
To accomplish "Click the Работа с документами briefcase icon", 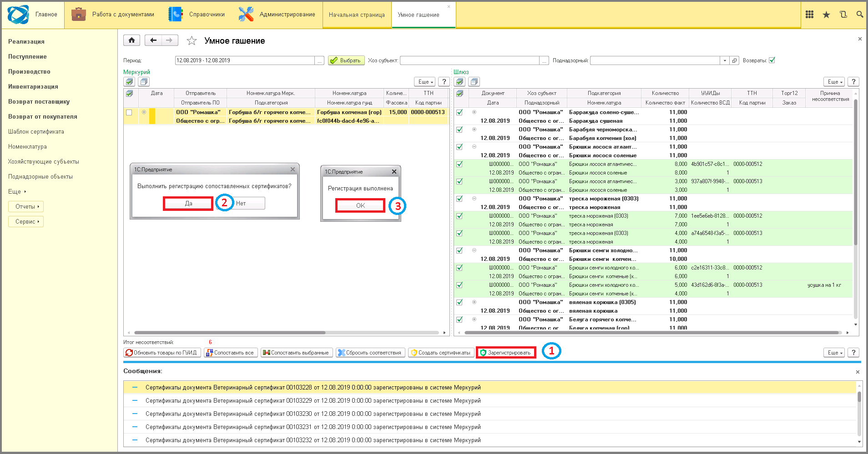I will click(79, 15).
